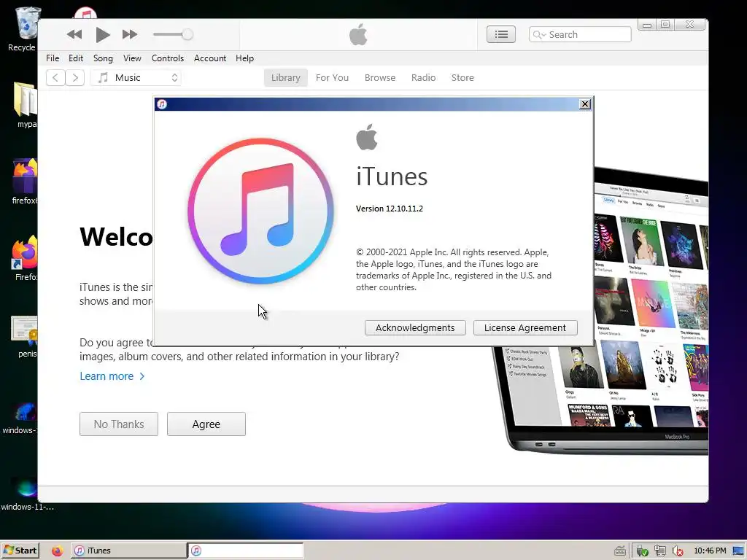Image resolution: width=747 pixels, height=560 pixels.
Task: Click the volume muted tray icon
Action: (x=677, y=551)
